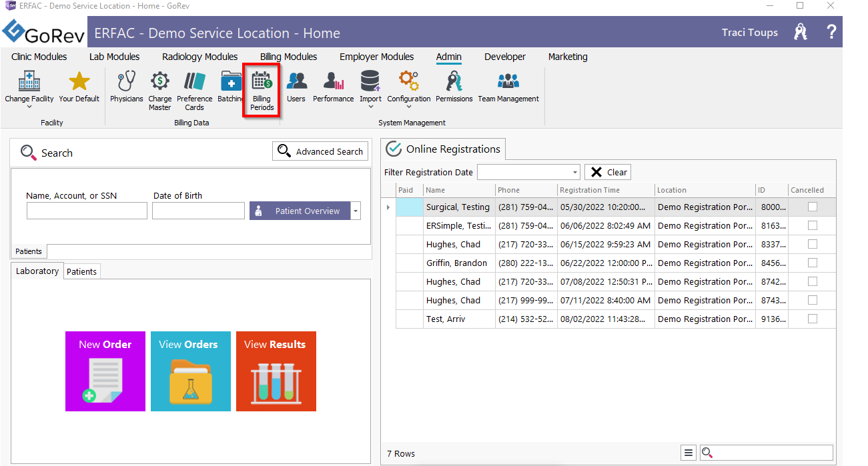Click the GoRev logo

pyautogui.click(x=43, y=33)
